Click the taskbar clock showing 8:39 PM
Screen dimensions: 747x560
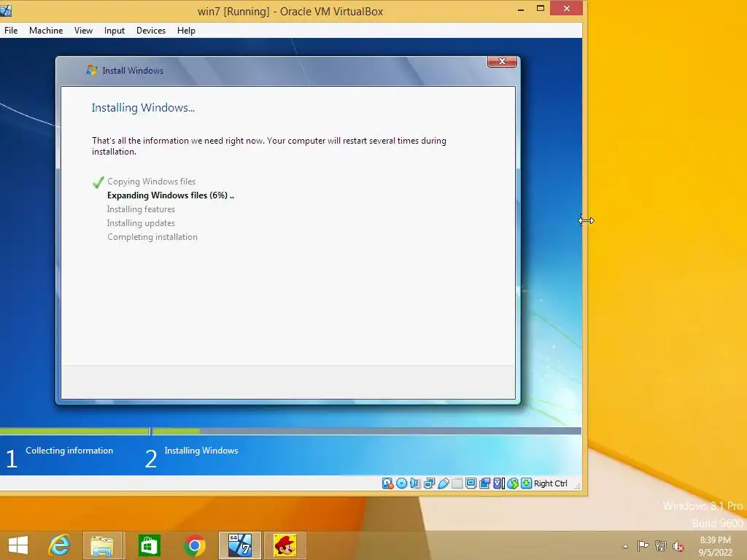pos(715,546)
